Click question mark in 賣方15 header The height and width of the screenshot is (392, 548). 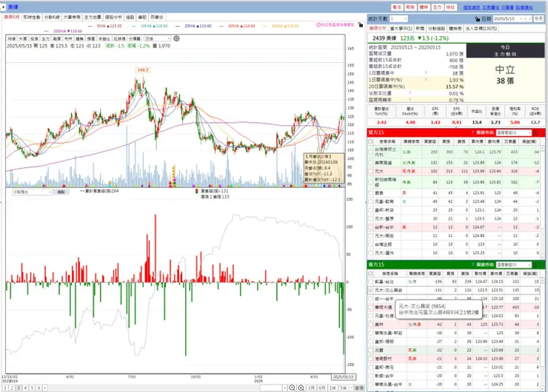(473, 265)
